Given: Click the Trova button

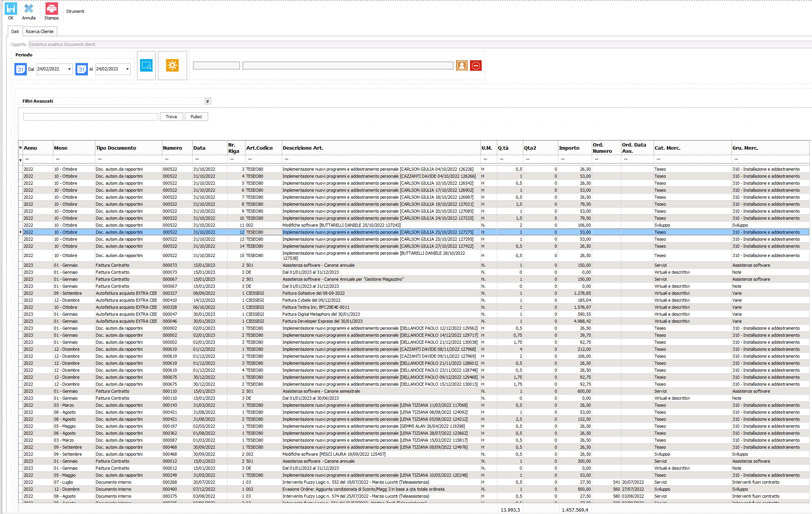Looking at the screenshot, I should (171, 117).
